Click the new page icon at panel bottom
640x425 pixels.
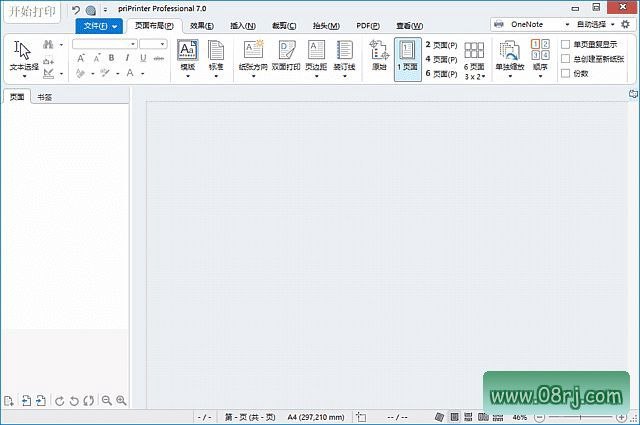tap(9, 401)
